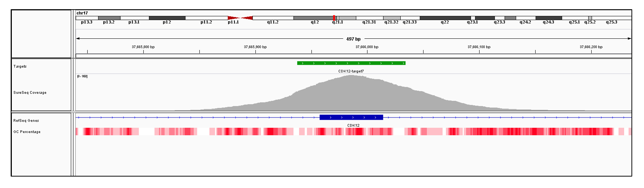Click the q21.33 cytoband label

(410, 22)
